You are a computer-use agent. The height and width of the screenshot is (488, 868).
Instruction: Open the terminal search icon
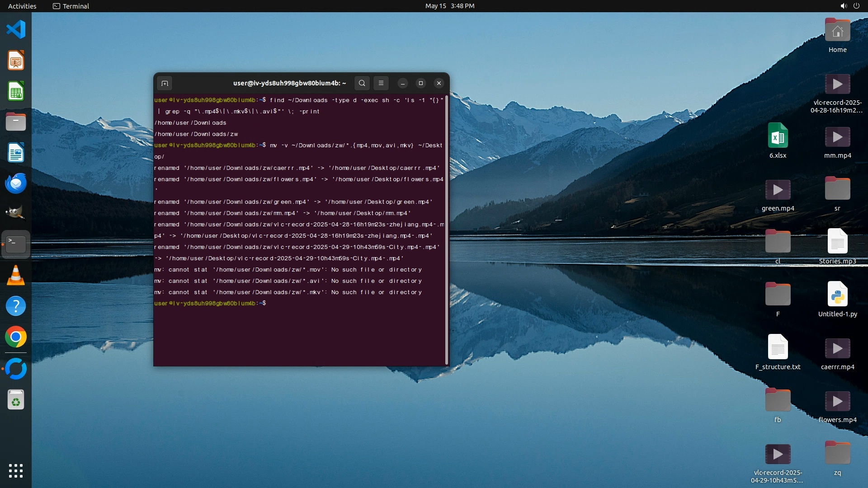(362, 83)
